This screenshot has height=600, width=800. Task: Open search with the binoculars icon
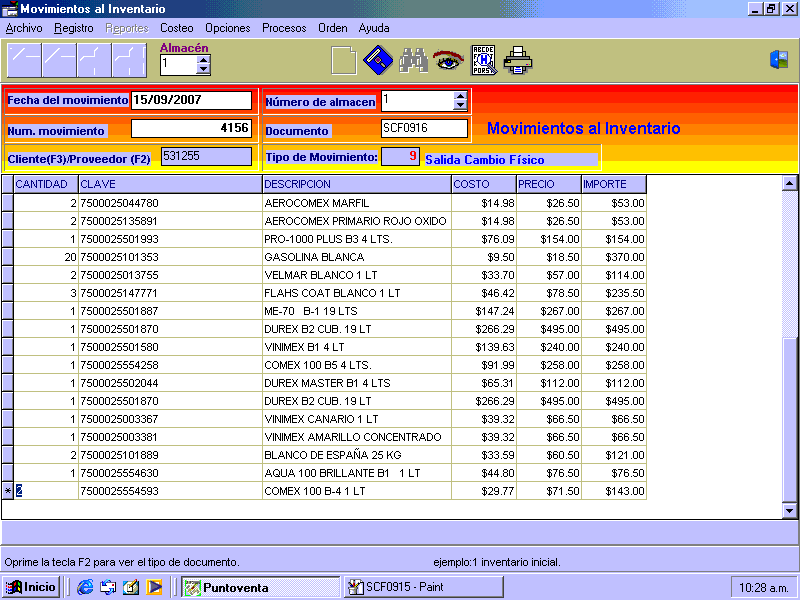pyautogui.click(x=413, y=61)
